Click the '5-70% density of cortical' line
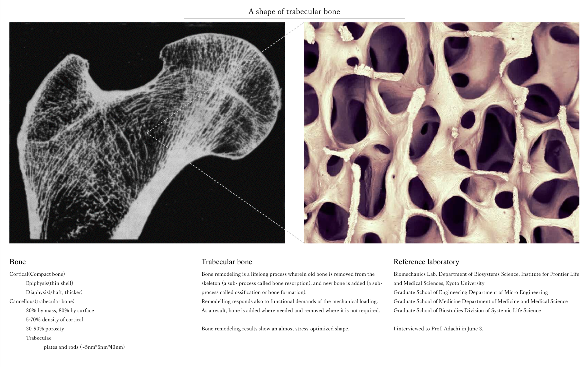This screenshot has height=367, width=588. (54, 320)
